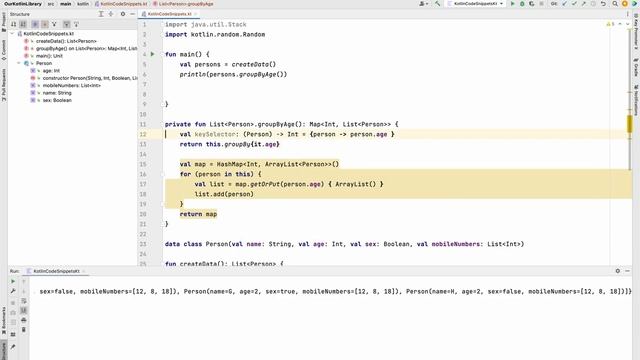
Task: Click Collapse All in the Structure header
Action: 111,14
